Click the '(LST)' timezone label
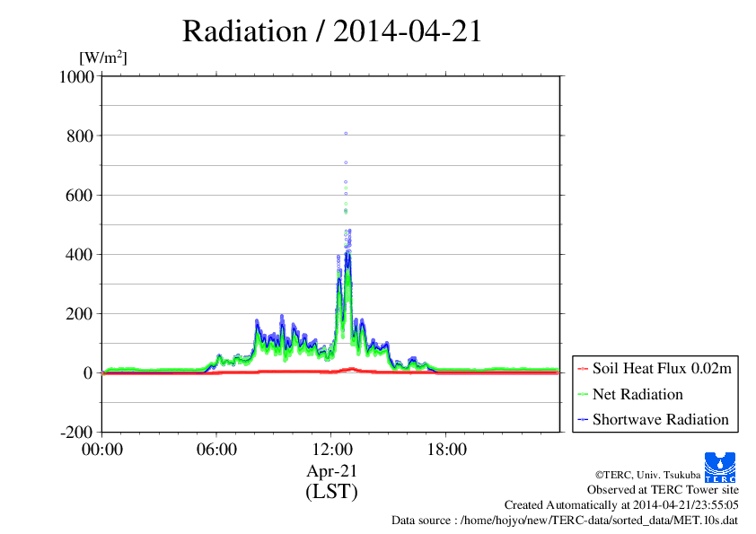The height and width of the screenshot is (534, 756). (x=331, y=491)
